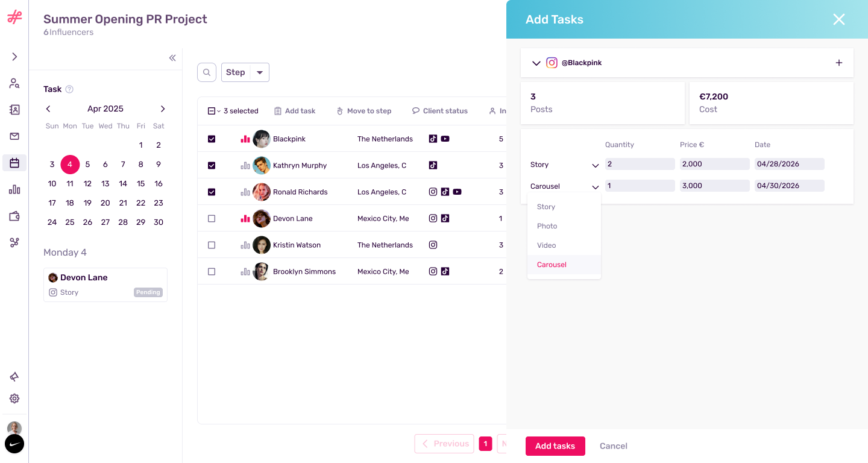Go to next month in calendar
The height and width of the screenshot is (463, 868).
[x=163, y=109]
